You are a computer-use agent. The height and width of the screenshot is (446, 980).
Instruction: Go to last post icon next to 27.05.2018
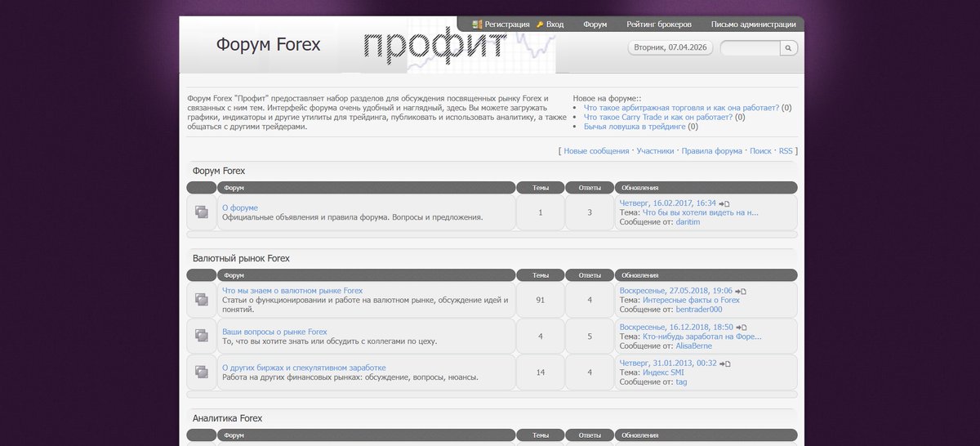[741, 291]
